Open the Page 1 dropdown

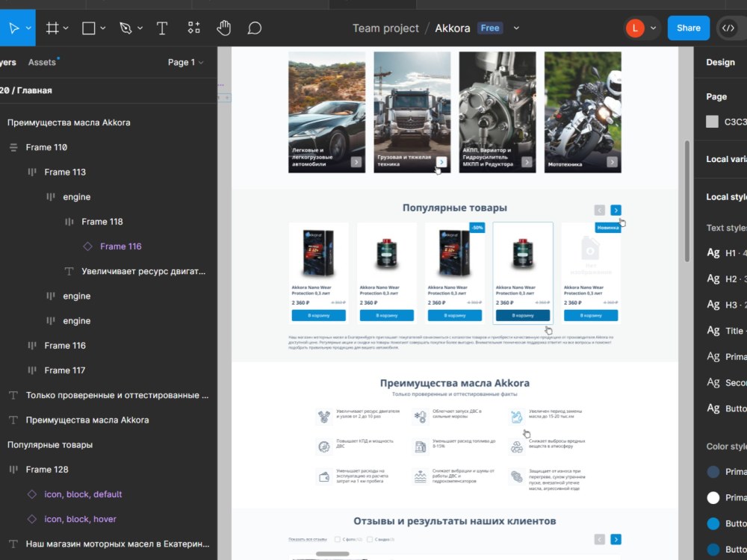pyautogui.click(x=185, y=63)
